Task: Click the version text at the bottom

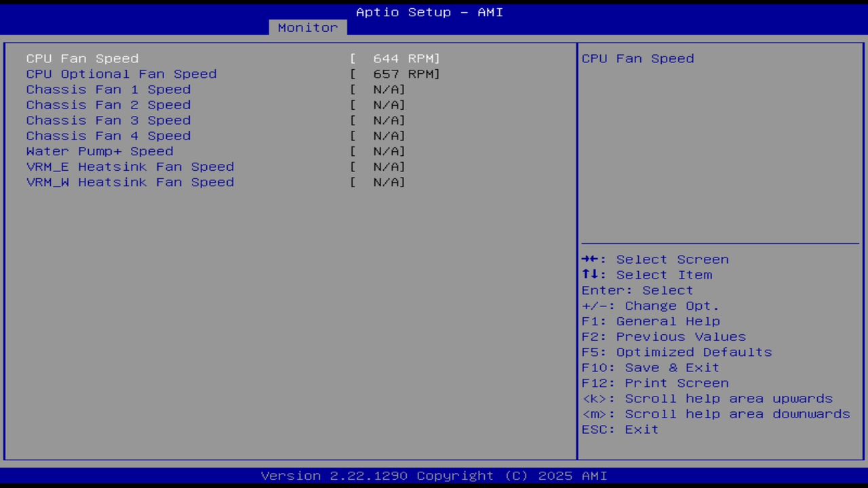Action: click(429, 475)
